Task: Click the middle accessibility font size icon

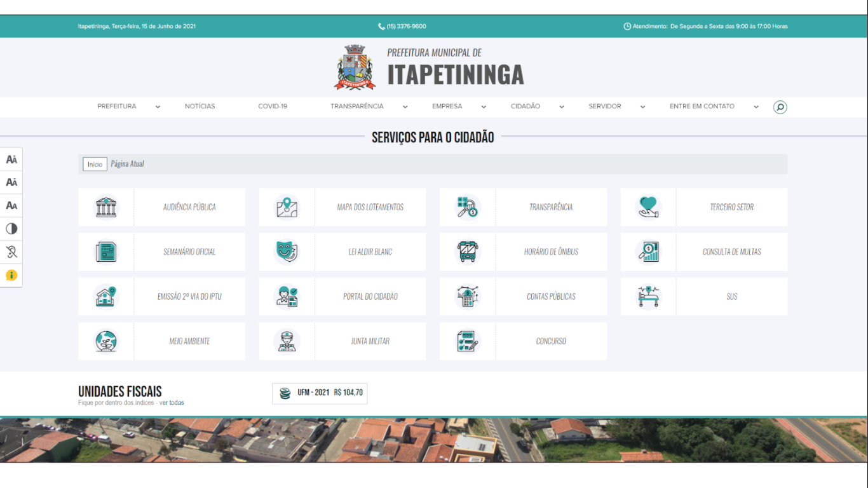Action: point(11,182)
